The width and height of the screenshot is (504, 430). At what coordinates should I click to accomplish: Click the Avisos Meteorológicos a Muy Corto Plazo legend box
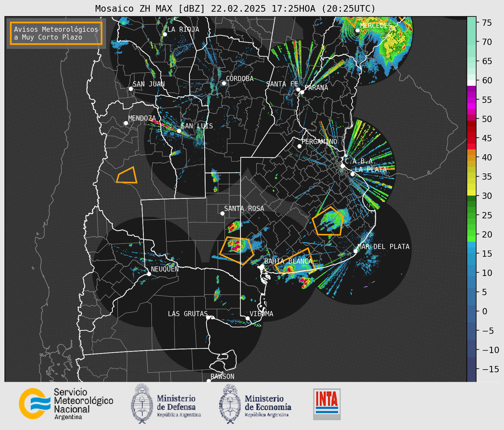tap(56, 33)
